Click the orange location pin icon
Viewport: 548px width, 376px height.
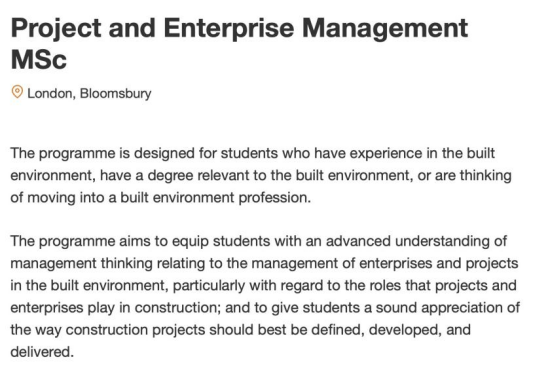click(17, 92)
